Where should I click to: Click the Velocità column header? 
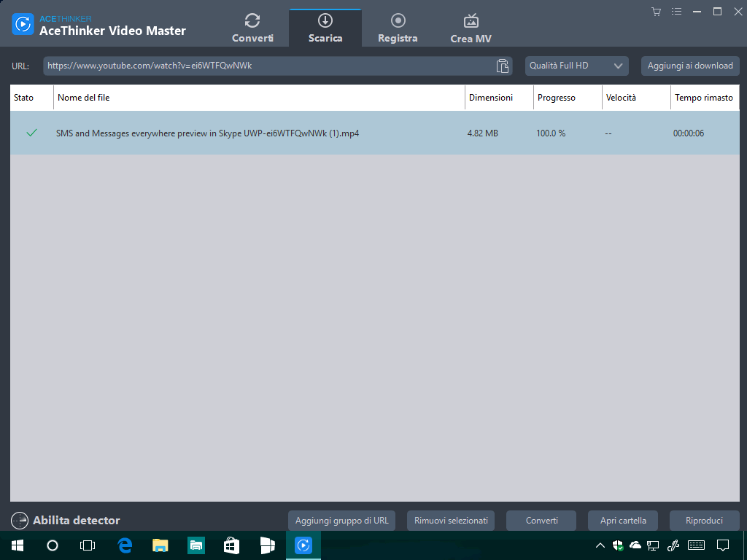pos(636,98)
